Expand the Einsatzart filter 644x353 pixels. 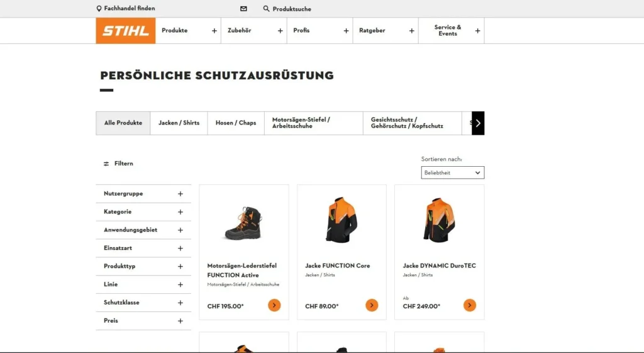(143, 248)
